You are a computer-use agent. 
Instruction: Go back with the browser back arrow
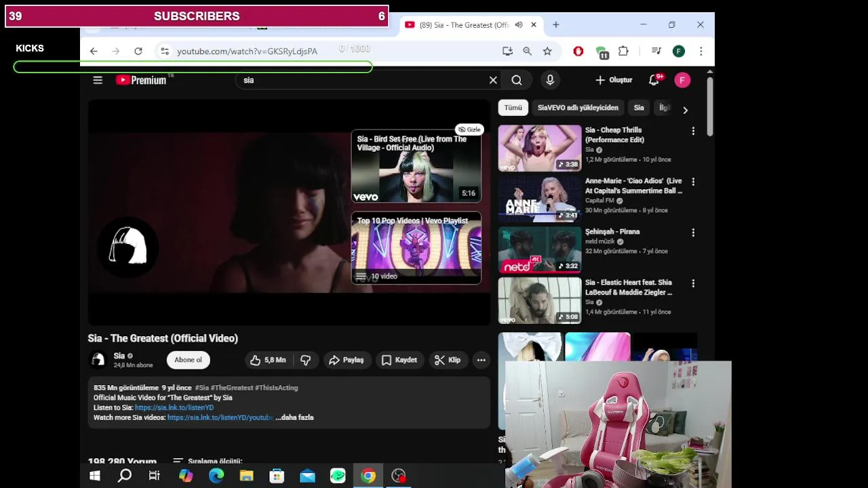[x=94, y=52]
